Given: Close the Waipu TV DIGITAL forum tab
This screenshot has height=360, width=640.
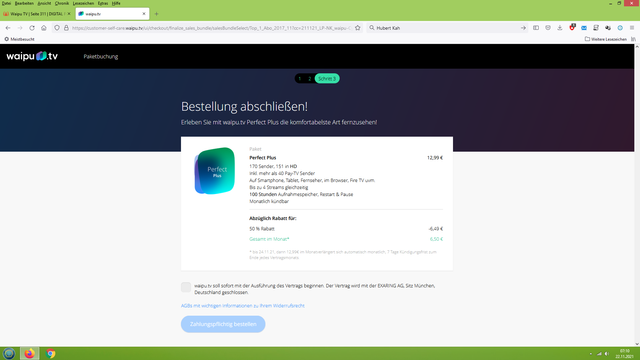Looking at the screenshot, I should (69, 13).
